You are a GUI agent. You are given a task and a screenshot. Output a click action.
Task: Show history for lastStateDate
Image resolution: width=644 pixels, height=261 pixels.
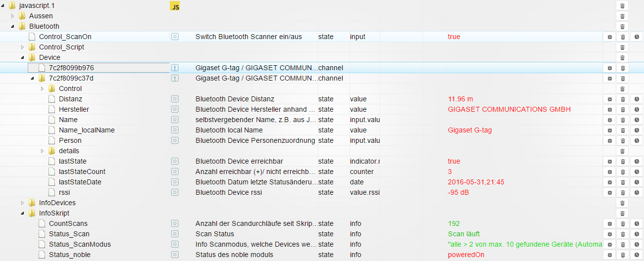tap(637, 182)
